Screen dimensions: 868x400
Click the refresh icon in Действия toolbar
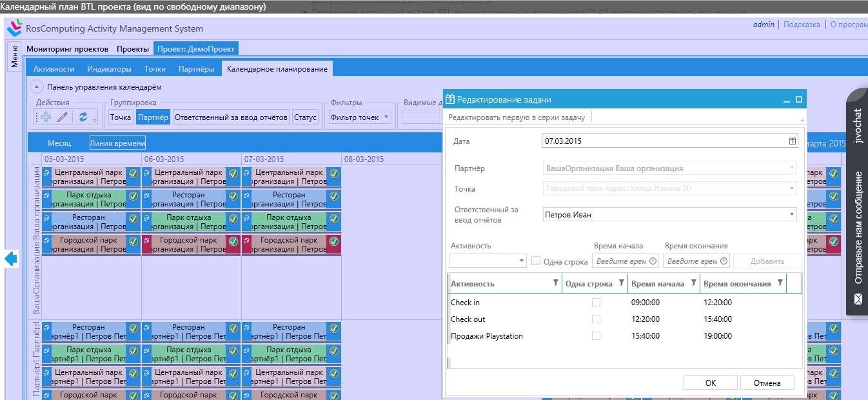point(84,117)
